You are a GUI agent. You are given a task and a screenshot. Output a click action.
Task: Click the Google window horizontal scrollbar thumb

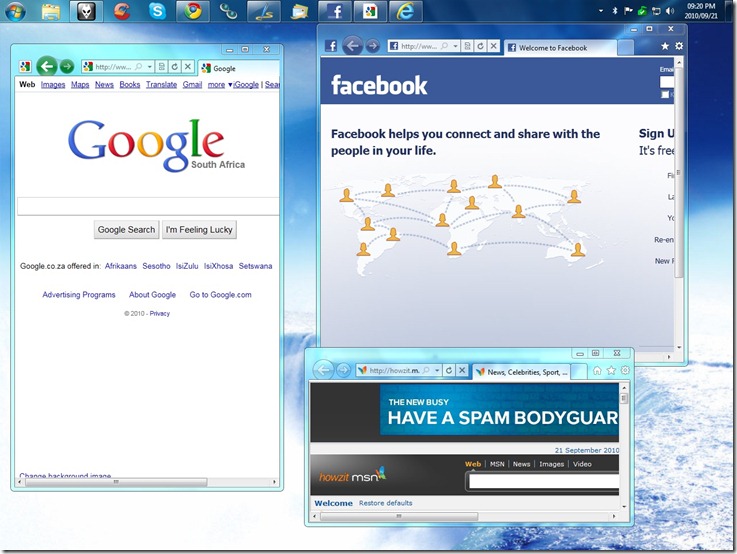(x=116, y=482)
